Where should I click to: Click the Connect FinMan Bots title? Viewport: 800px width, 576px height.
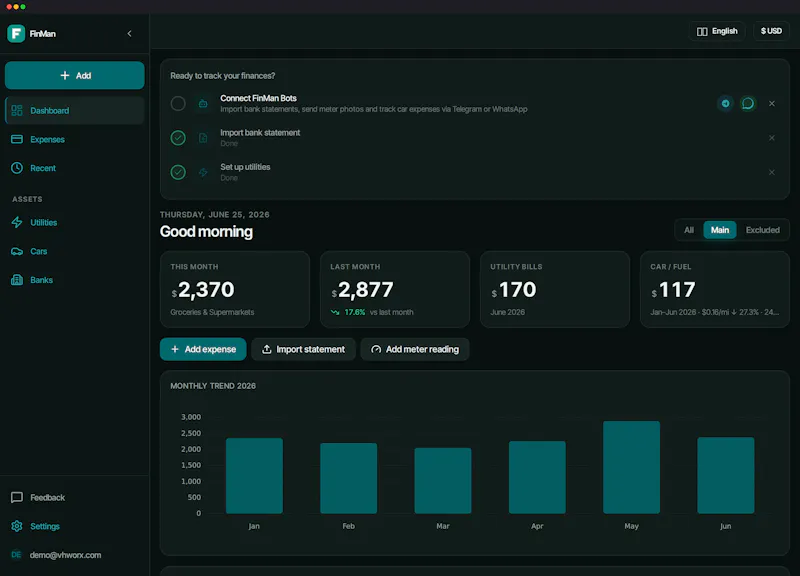[x=258, y=98]
